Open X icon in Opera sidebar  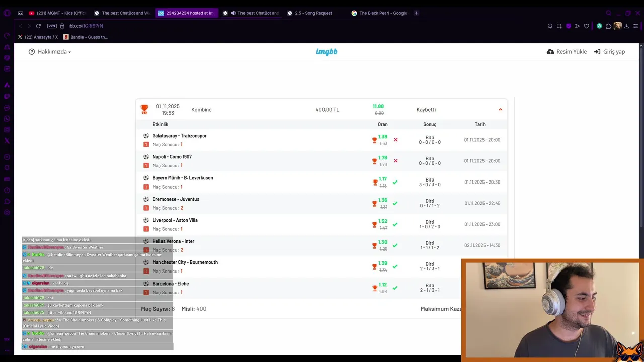coord(7,141)
